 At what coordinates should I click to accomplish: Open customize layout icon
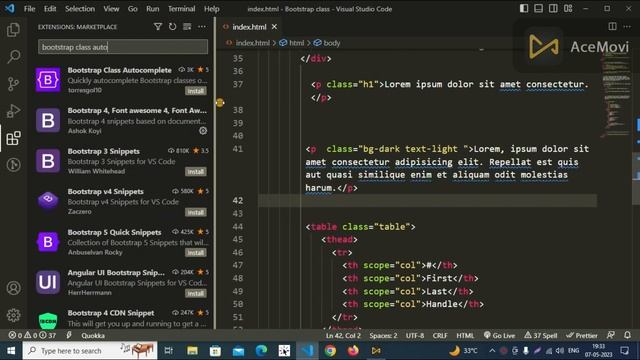pos(568,9)
